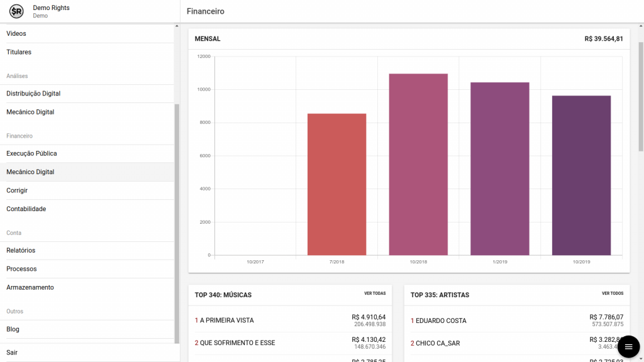
Task: Open the Blog link
Action: (13, 329)
